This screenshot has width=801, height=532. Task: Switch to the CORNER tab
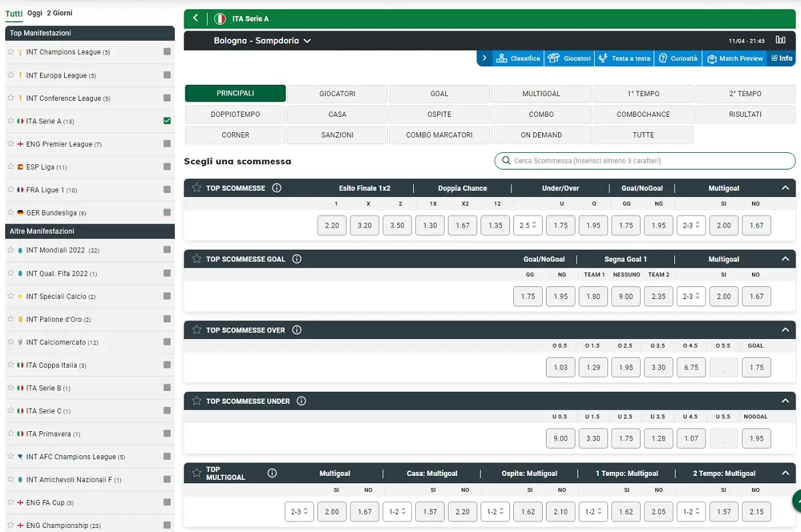click(235, 135)
